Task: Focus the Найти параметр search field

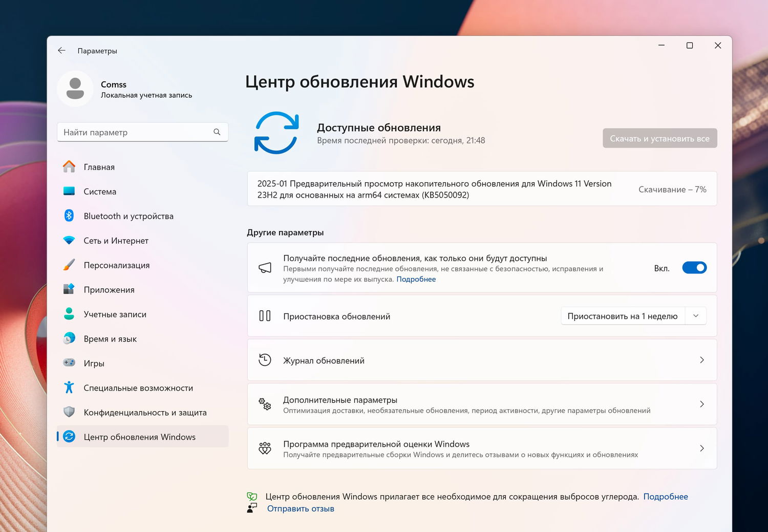Action: point(142,132)
